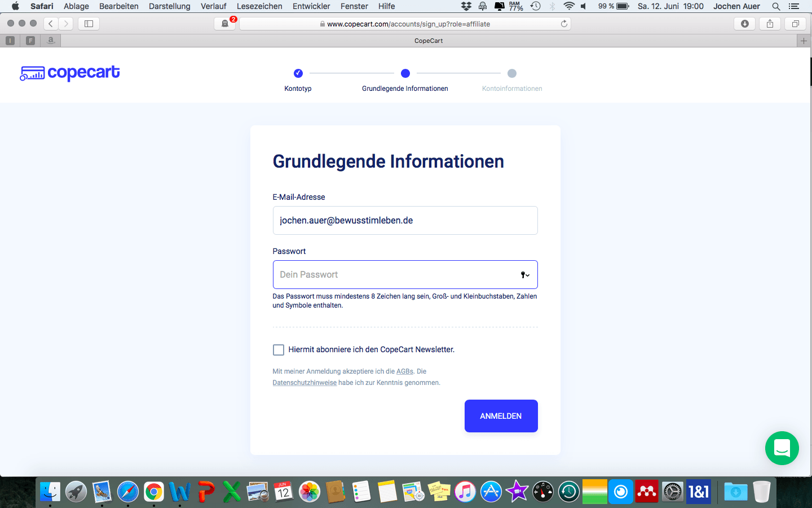Open the Bearbeiten menu

point(119,6)
